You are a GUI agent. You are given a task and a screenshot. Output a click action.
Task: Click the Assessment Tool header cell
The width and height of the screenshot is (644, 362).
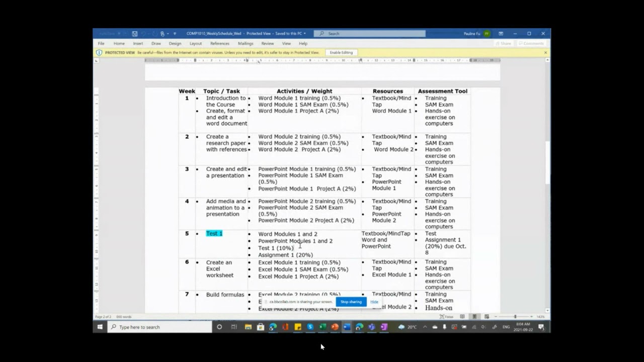tap(443, 91)
